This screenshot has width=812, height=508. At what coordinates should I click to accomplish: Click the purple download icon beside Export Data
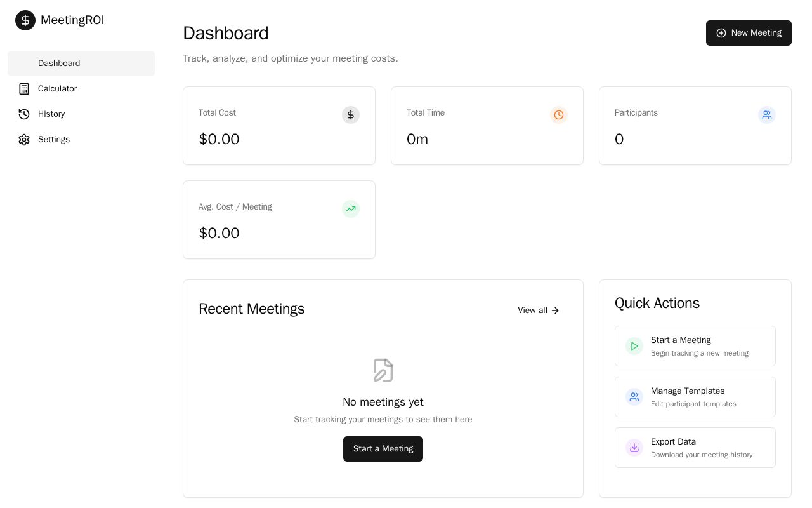[634, 448]
